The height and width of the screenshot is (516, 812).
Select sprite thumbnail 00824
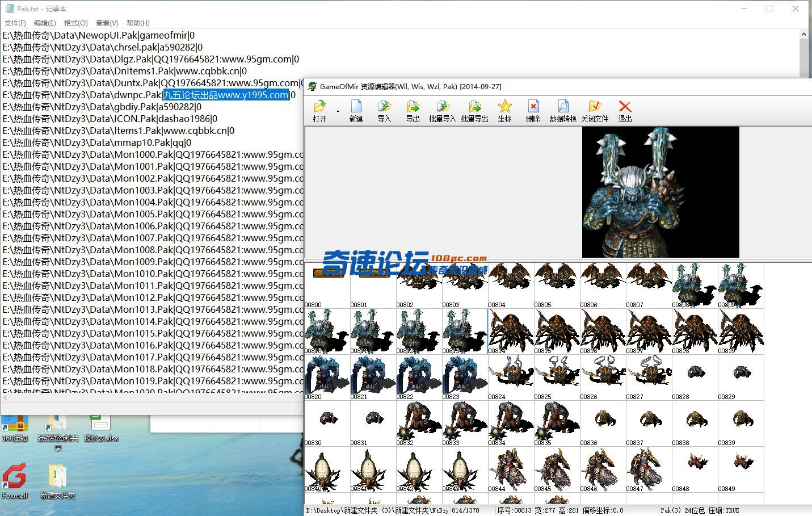511,377
